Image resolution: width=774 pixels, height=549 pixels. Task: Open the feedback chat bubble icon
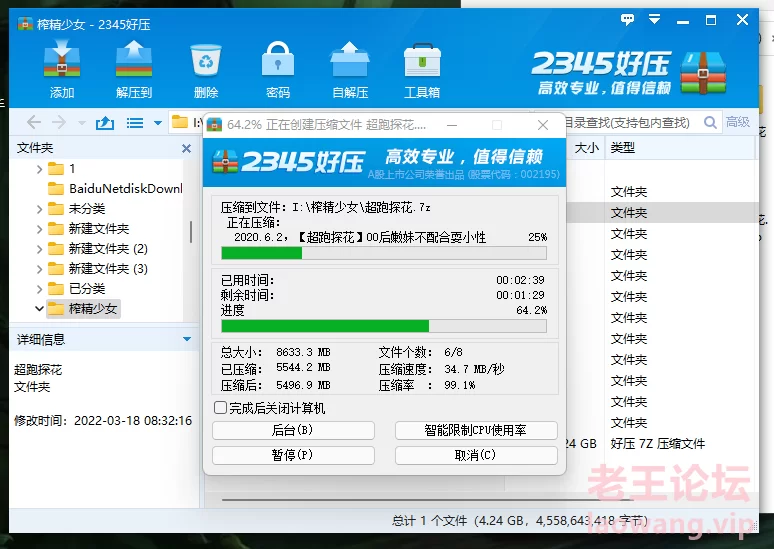(627, 20)
